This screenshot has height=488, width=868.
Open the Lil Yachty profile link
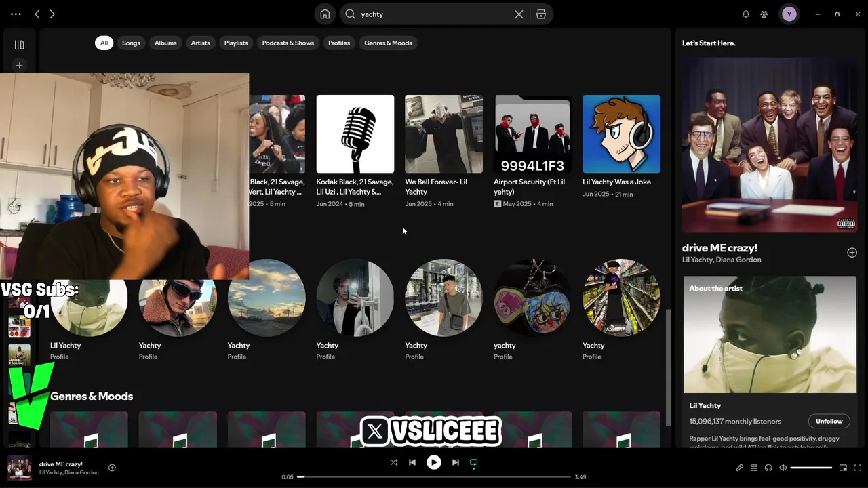pos(65,345)
